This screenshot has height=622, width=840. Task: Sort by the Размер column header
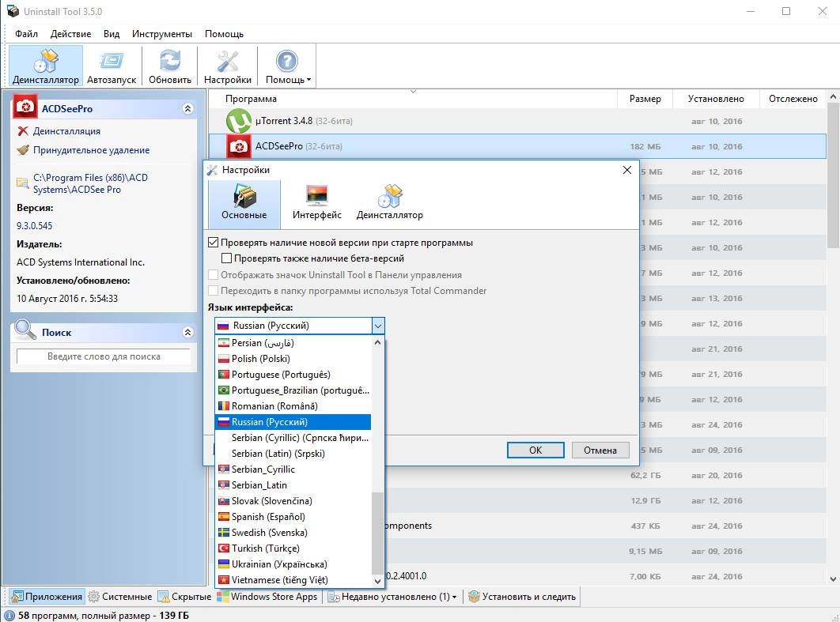(645, 99)
